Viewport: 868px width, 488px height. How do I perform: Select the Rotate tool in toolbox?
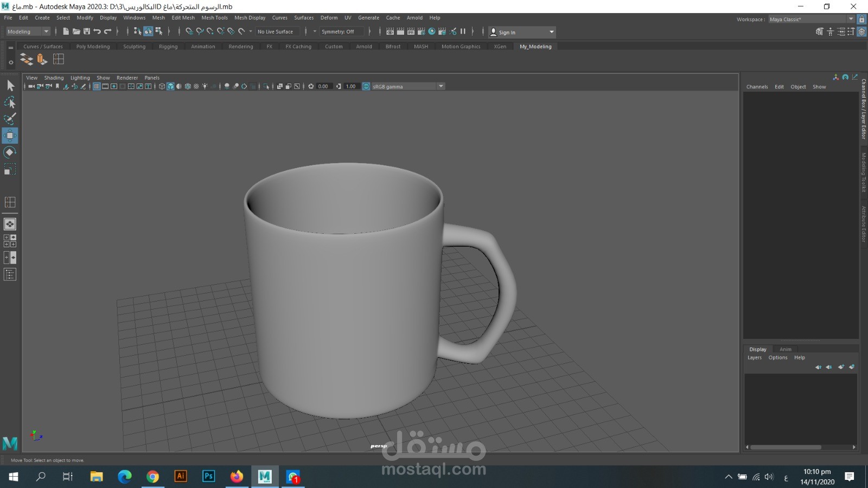coord(10,152)
